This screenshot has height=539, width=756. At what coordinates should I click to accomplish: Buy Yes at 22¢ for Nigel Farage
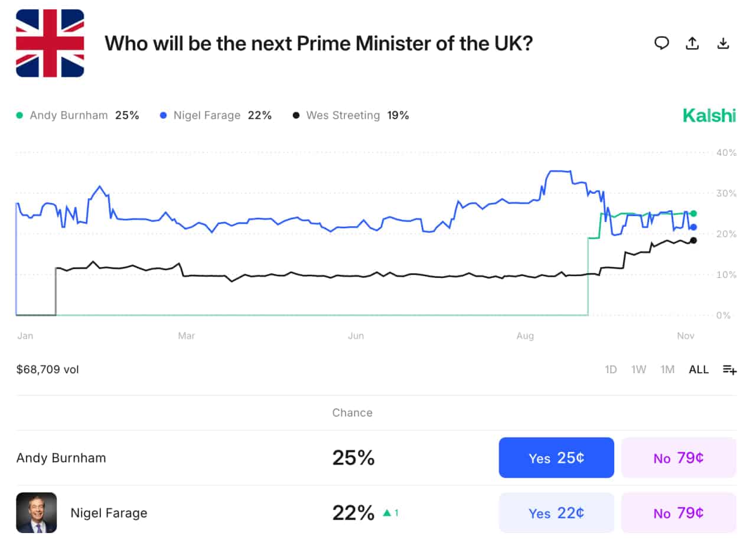coord(556,512)
